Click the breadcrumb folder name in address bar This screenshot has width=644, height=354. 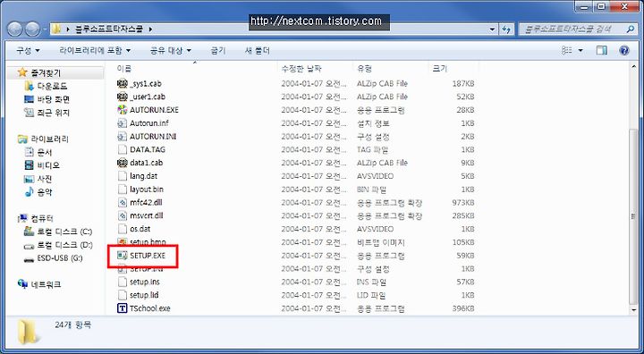click(x=109, y=29)
